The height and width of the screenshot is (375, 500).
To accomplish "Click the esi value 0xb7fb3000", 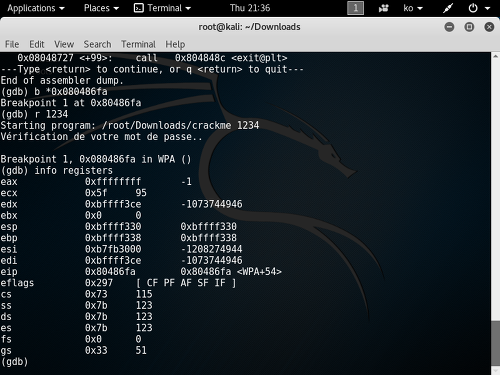I will [113, 249].
